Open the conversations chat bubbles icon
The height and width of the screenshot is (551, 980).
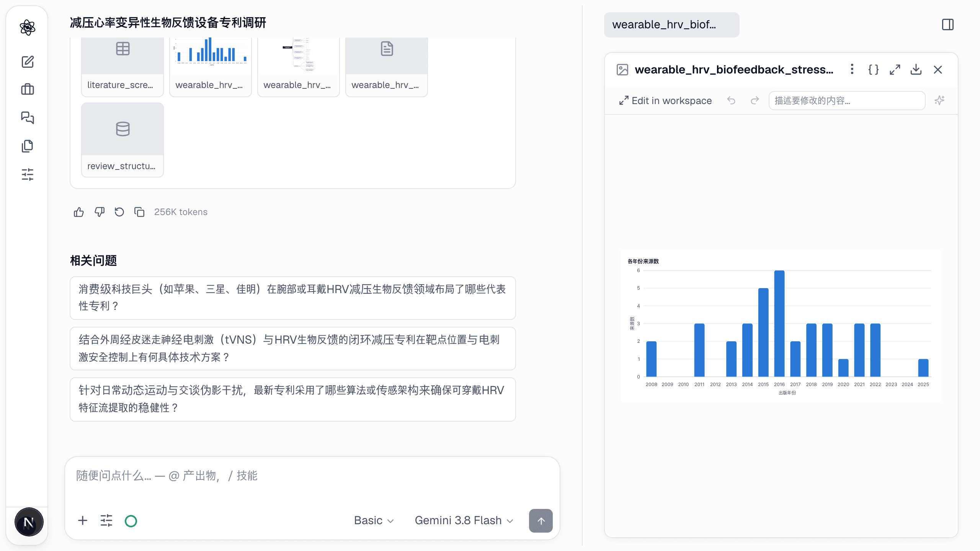tap(28, 117)
